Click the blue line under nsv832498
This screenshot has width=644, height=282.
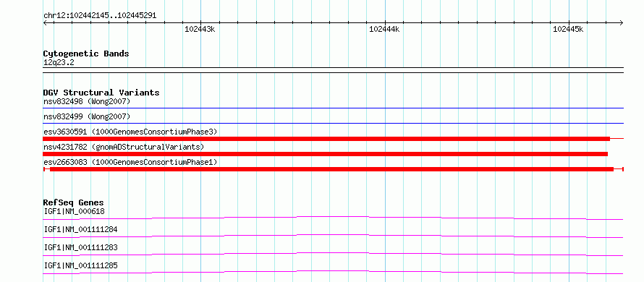[x=333, y=108]
